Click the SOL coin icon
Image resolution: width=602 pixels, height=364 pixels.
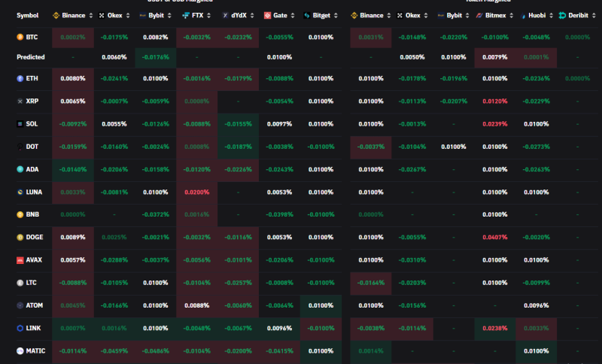(20, 124)
